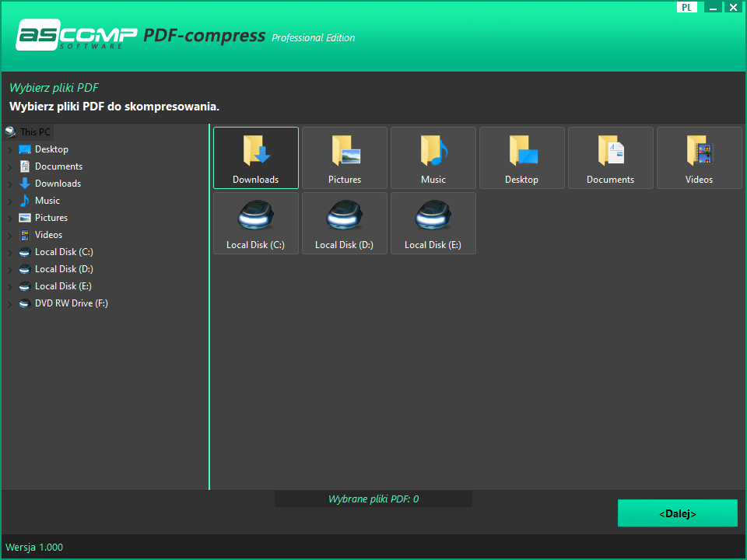Expand the Local Disk (C:) tree node
Image resolution: width=747 pixels, height=560 pixels.
(x=9, y=253)
